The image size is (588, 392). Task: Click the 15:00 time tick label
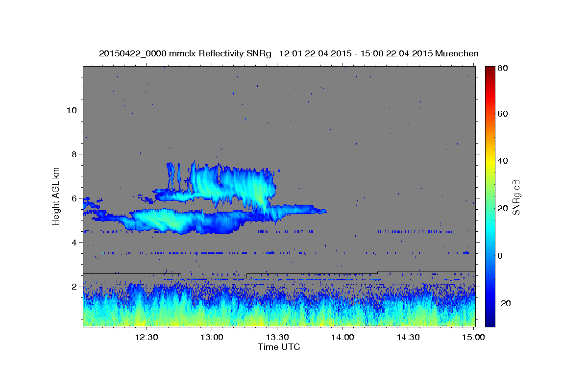473,337
